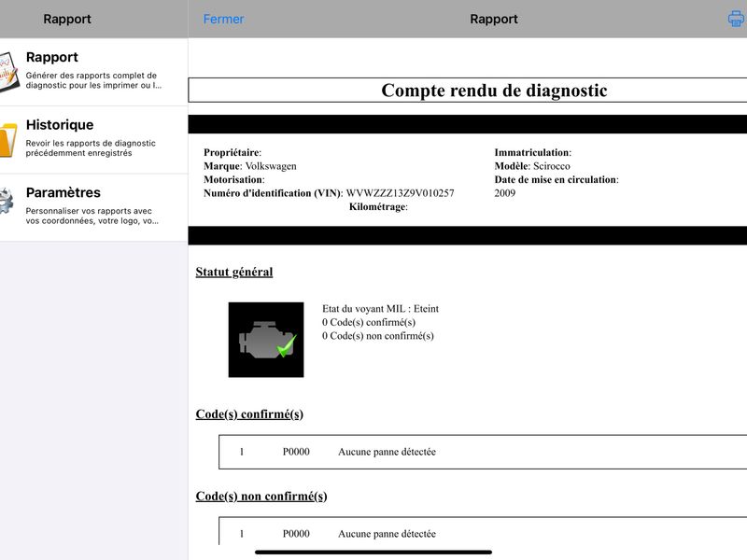Click the Statut général heading
The height and width of the screenshot is (560, 747).
point(234,272)
